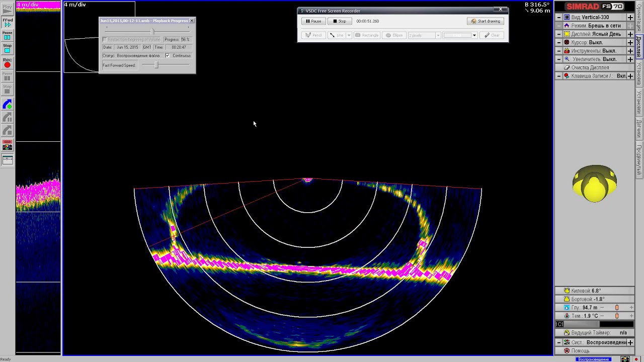Stop the playback with the blue Stop button
Viewport: 644px width, 362px height.
[x=8, y=48]
